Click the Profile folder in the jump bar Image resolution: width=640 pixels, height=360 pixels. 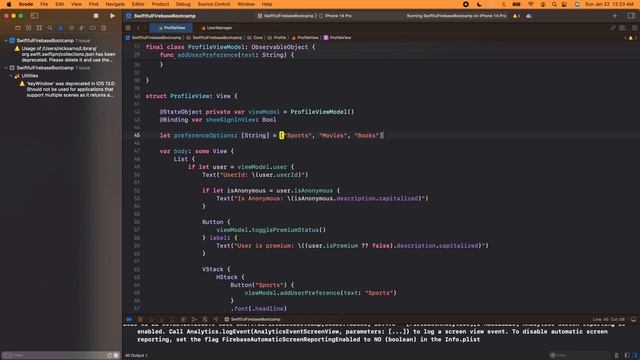(x=277, y=38)
